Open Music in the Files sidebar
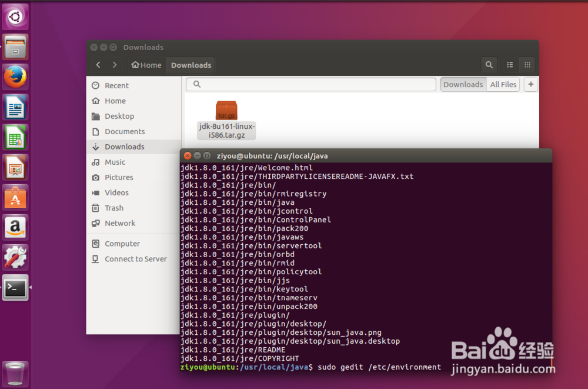 [x=134, y=162]
